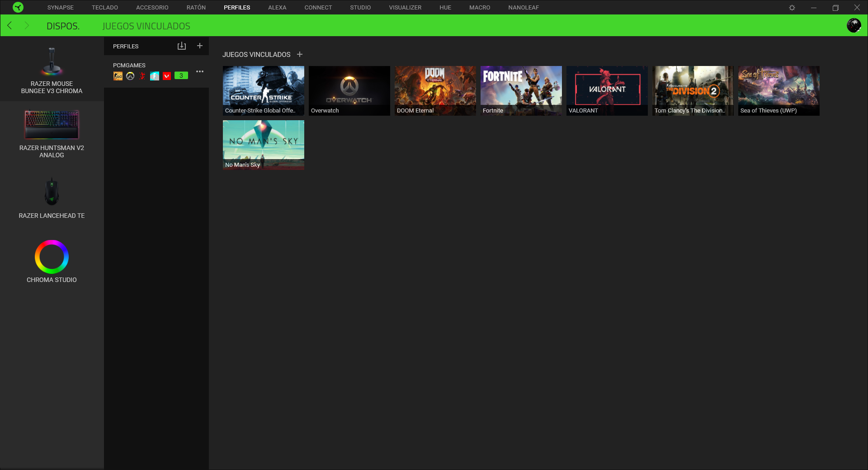
Task: Click the CS:GO icon in PCMGAMES profile
Action: (118, 76)
